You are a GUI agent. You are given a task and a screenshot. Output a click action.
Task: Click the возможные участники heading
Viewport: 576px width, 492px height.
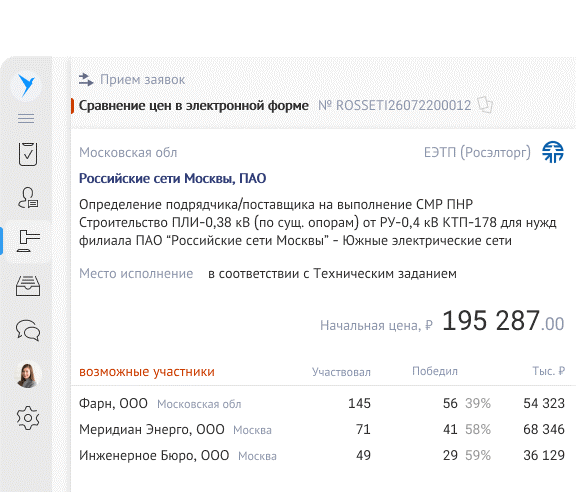click(x=147, y=371)
